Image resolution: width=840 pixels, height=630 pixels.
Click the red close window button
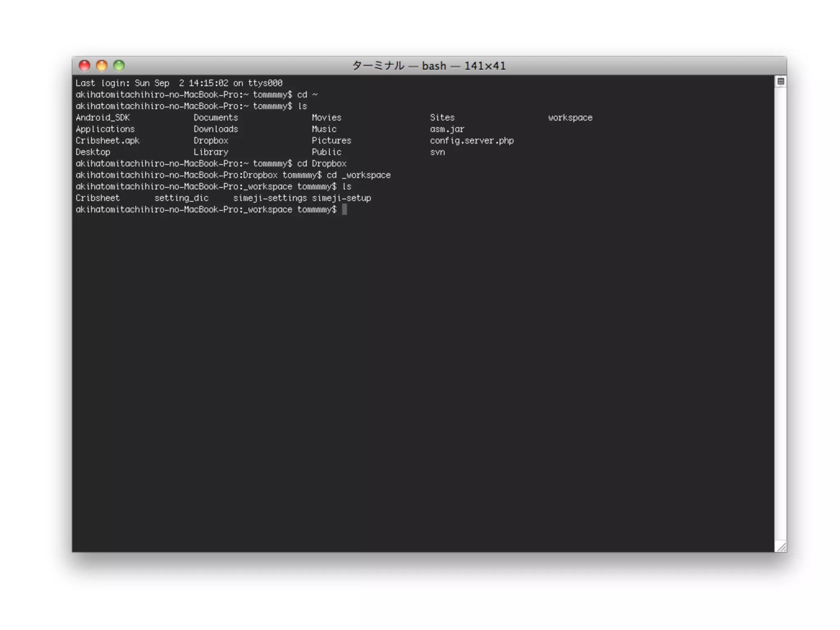click(84, 66)
